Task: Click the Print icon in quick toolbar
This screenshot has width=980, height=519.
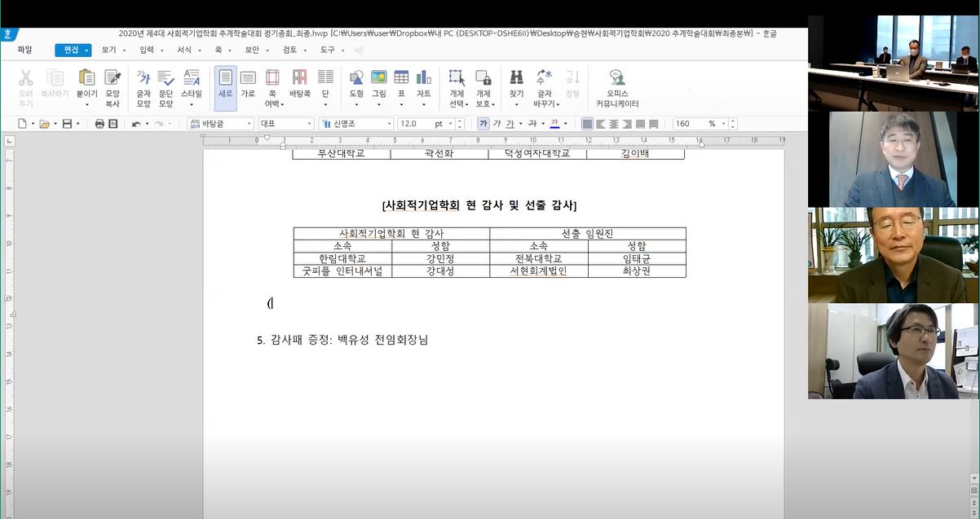Action: [99, 124]
